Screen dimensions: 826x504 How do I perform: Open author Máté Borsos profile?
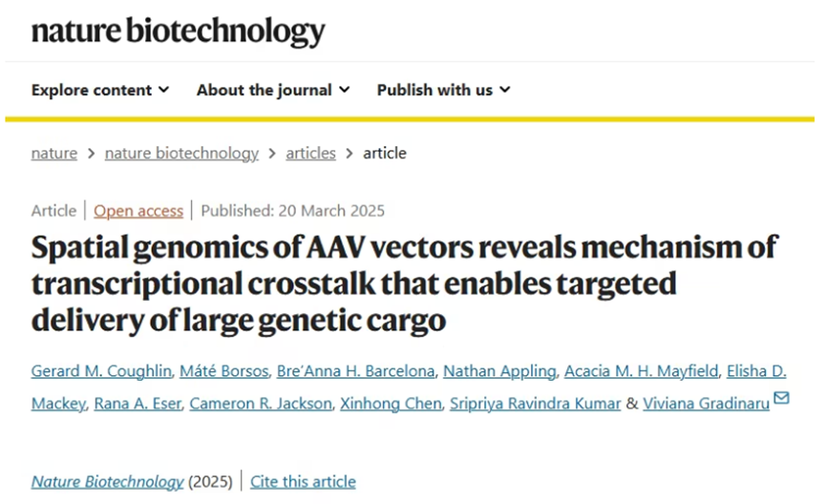[223, 370]
